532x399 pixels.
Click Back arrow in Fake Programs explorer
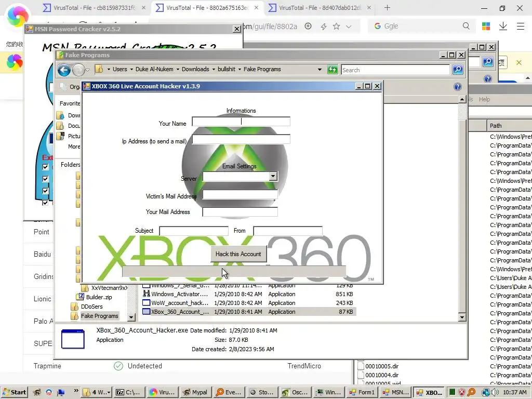(x=64, y=70)
